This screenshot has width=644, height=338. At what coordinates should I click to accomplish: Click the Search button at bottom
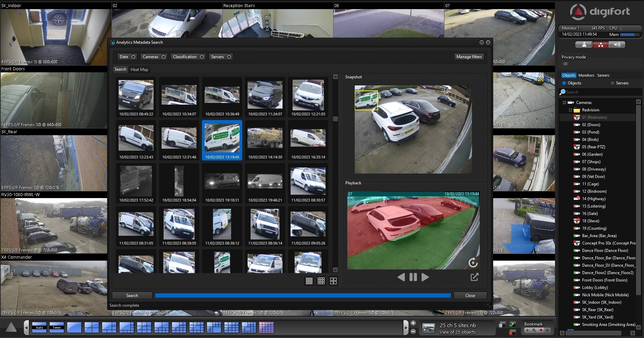pos(132,296)
